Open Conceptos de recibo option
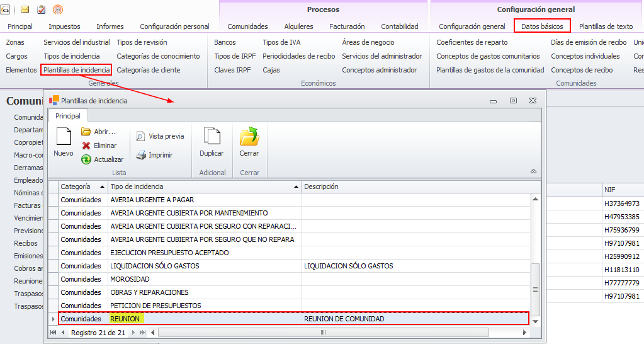Viewport: 644px width, 344px height. tap(582, 70)
